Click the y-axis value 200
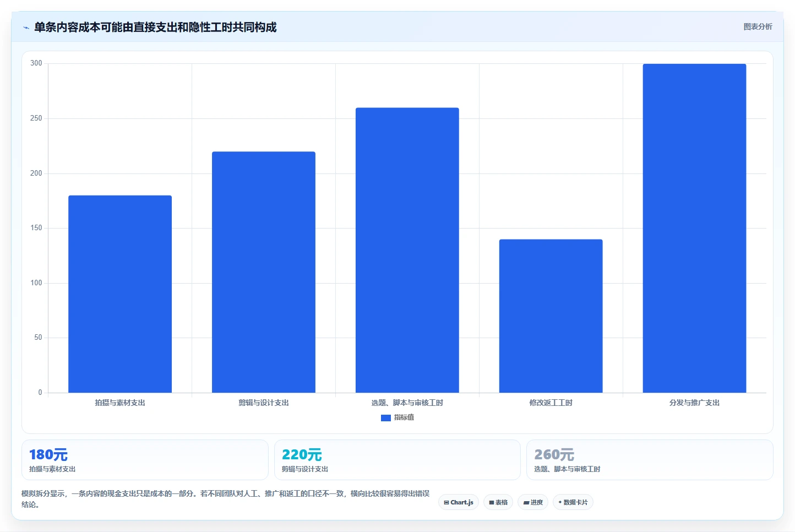 36,173
